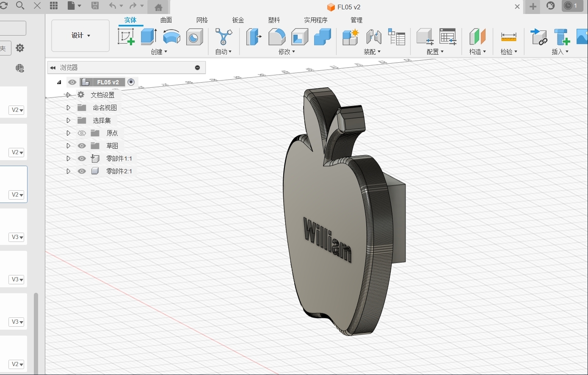Open data panel settings gear

pos(20,48)
